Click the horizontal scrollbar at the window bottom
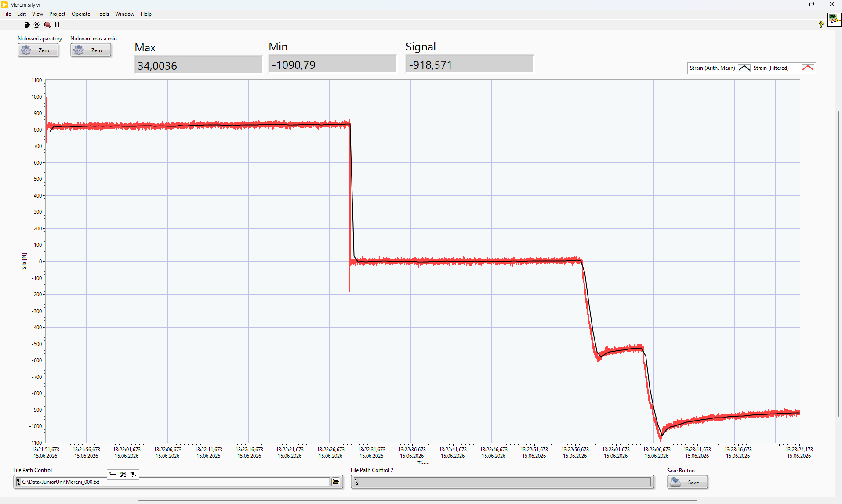 (417, 500)
